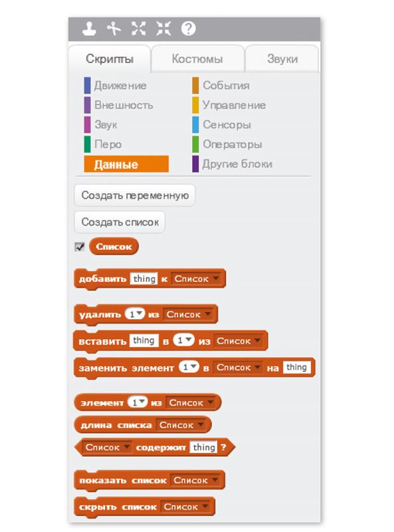Select the Grow sprite tool
Viewport: 394px width, 532px height.
(139, 29)
